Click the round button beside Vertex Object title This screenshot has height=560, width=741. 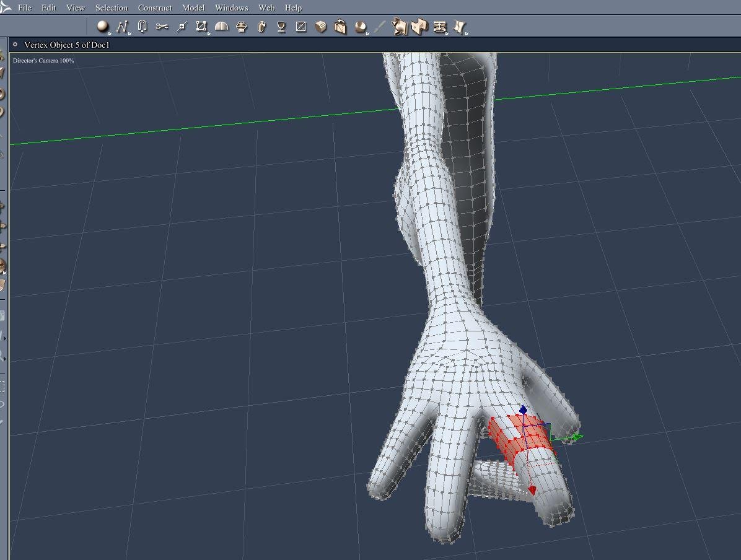pos(15,45)
